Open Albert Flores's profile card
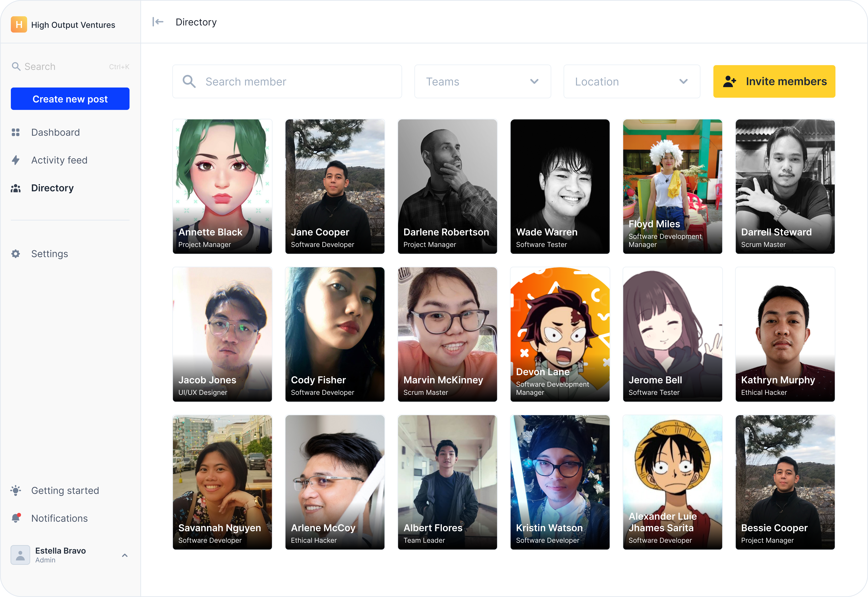868x597 pixels. (447, 482)
